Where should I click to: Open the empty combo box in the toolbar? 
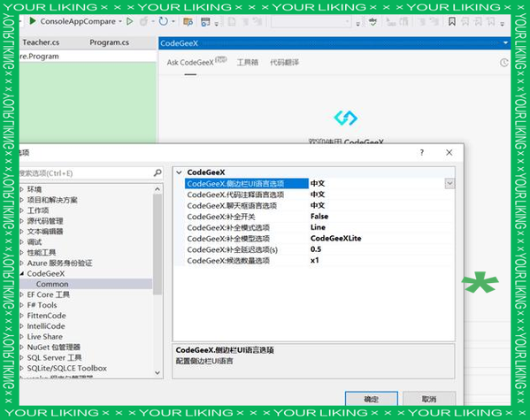311,22
